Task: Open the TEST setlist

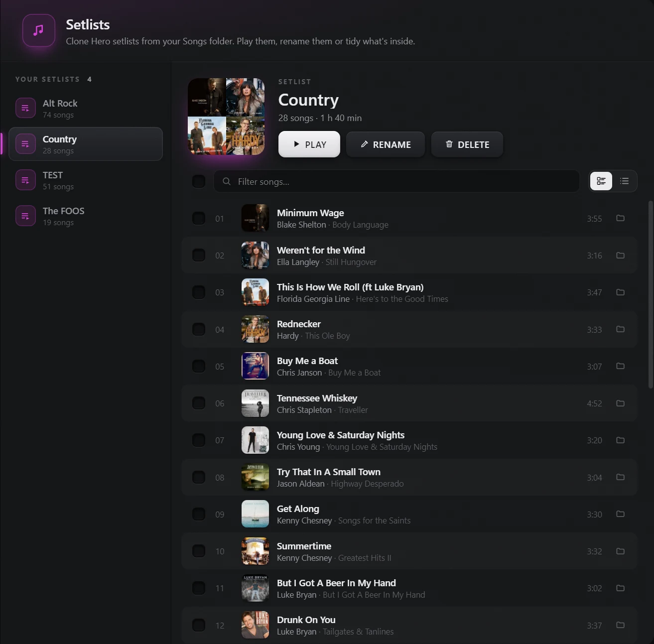Action: coord(86,180)
